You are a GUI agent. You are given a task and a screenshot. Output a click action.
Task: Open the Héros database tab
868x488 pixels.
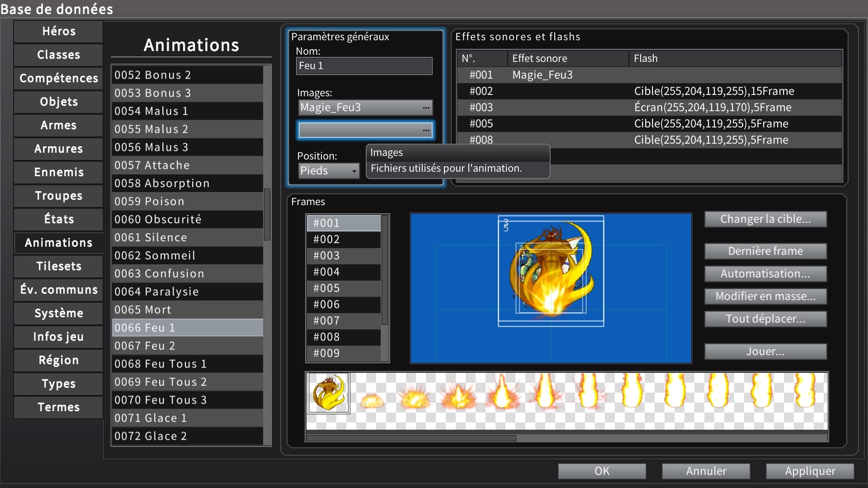[59, 31]
